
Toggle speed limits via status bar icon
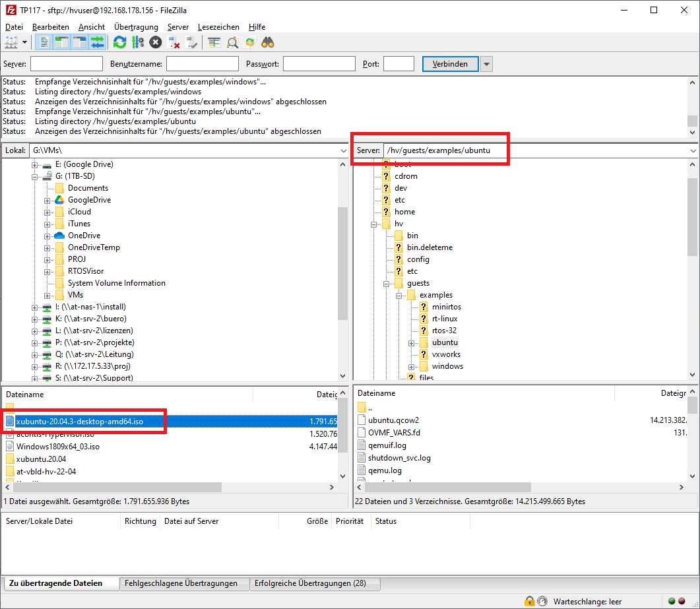(x=542, y=600)
